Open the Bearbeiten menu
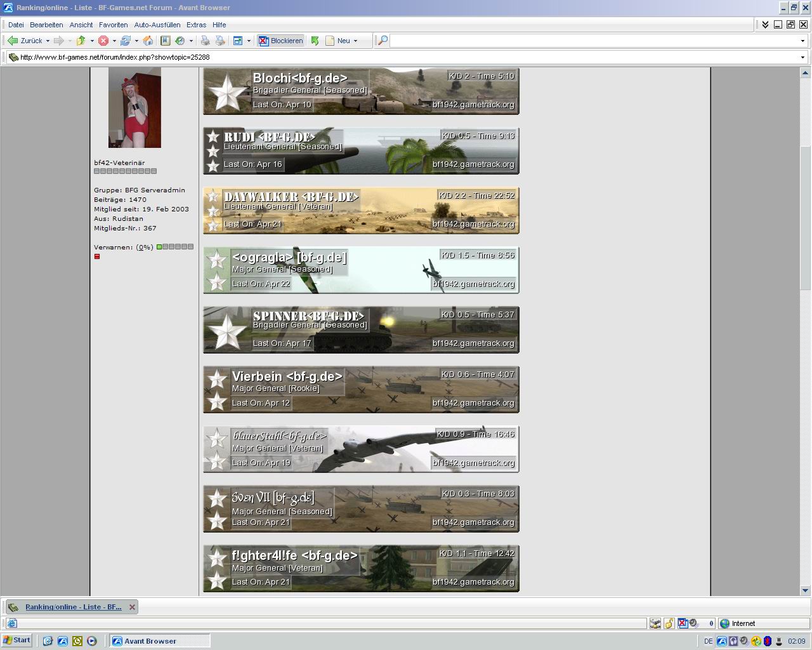 46,25
